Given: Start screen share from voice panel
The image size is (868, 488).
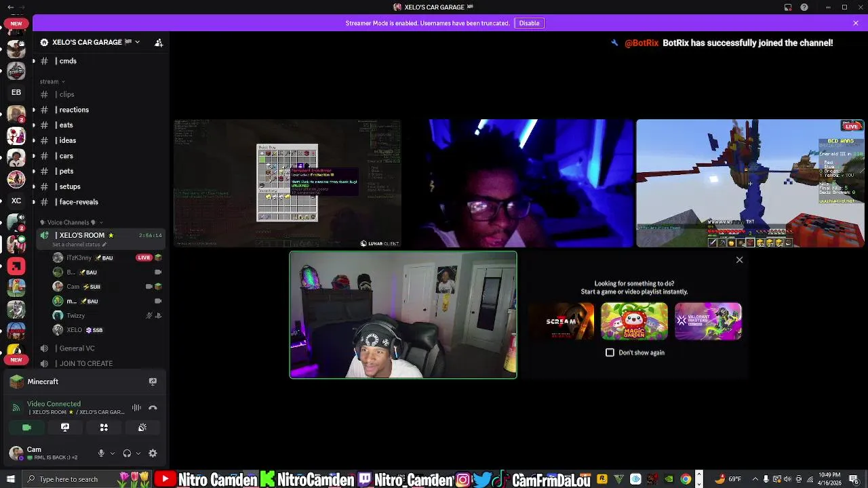Looking at the screenshot, I should tap(65, 428).
